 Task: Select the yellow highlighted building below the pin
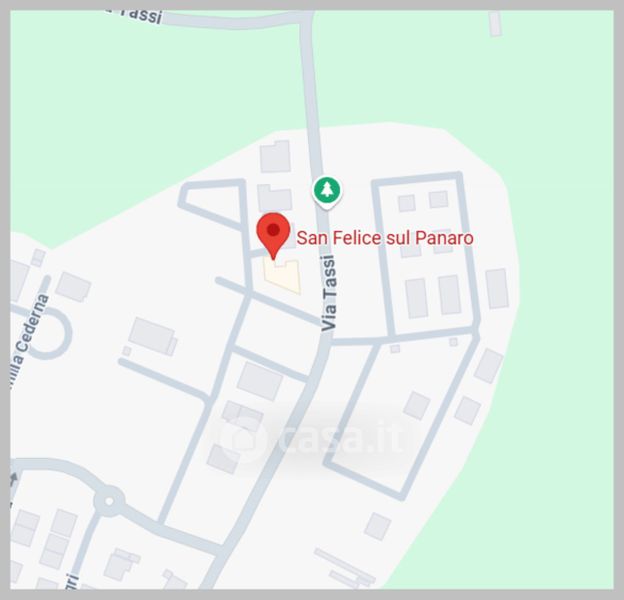point(282,276)
